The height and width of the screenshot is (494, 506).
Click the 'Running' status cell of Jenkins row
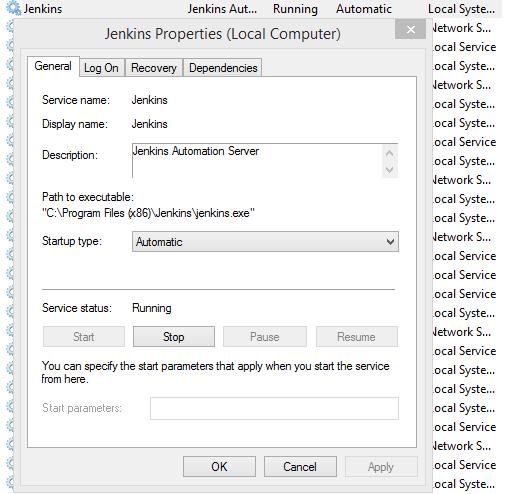[295, 9]
